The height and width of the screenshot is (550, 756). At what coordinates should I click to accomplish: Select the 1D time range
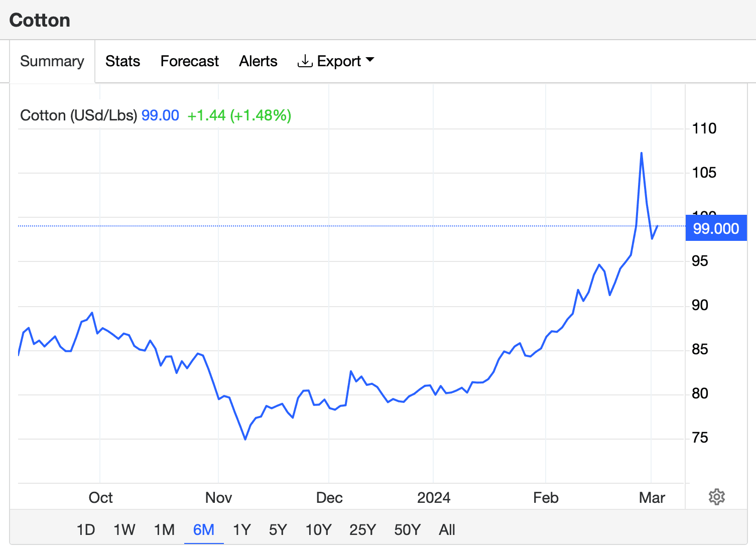click(x=86, y=530)
